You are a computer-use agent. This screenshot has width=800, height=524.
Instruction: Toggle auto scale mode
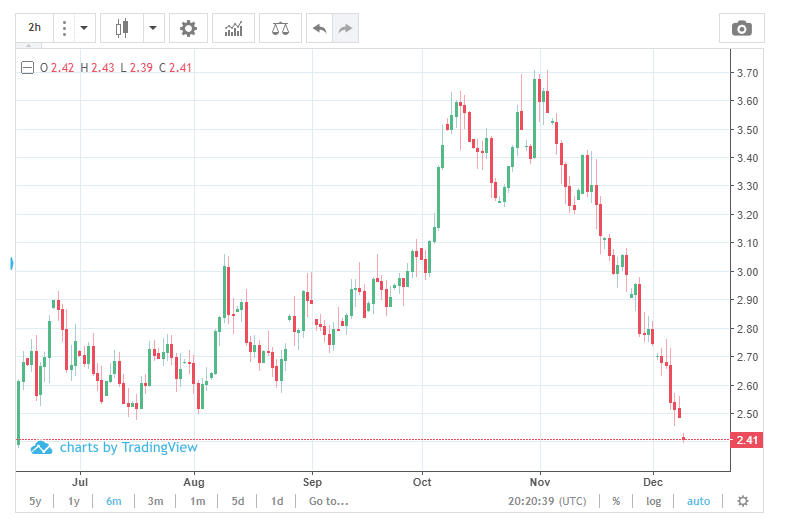[698, 501]
